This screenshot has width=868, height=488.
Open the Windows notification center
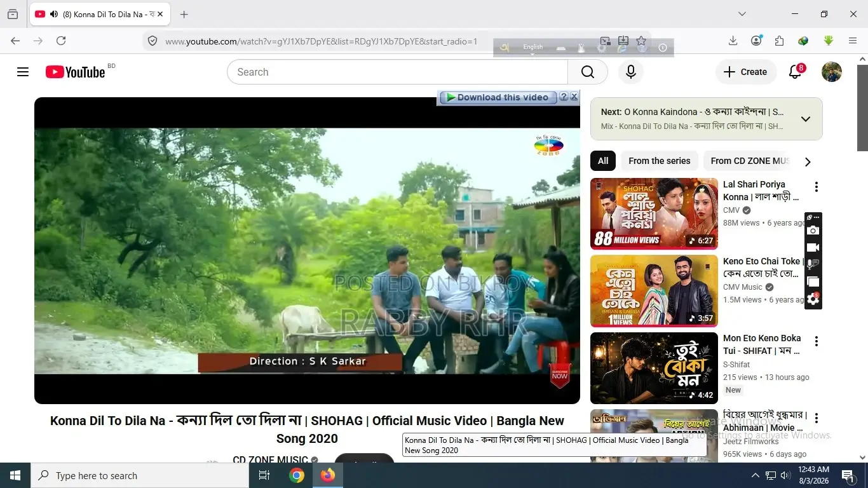tap(848, 475)
